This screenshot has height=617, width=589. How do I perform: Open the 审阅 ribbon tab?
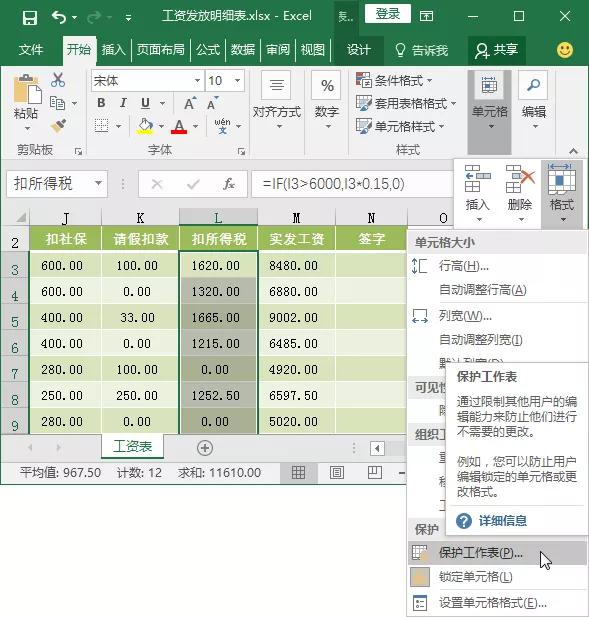tap(278, 50)
